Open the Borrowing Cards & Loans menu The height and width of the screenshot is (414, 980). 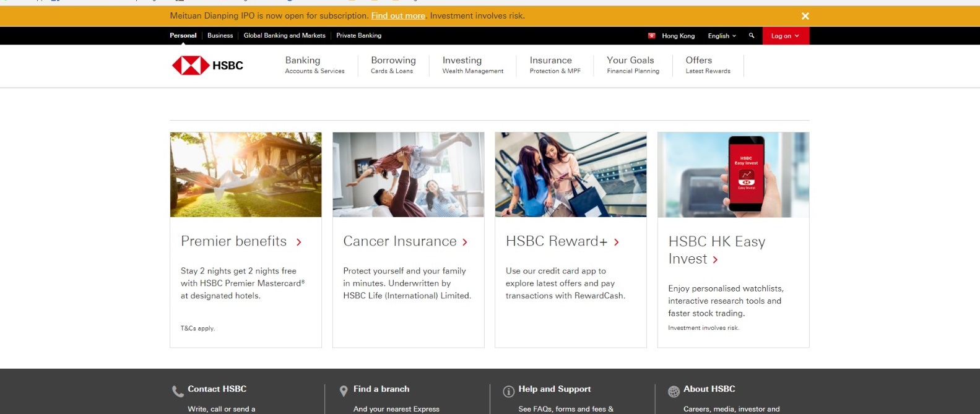[x=393, y=65]
